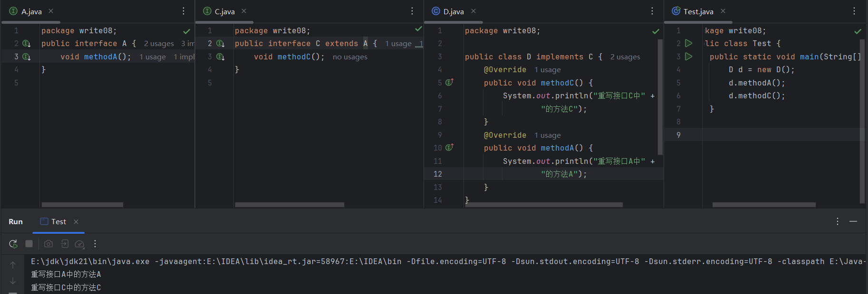Click the A.java horizontal scrollbar
This screenshot has height=294, width=868.
tap(82, 205)
